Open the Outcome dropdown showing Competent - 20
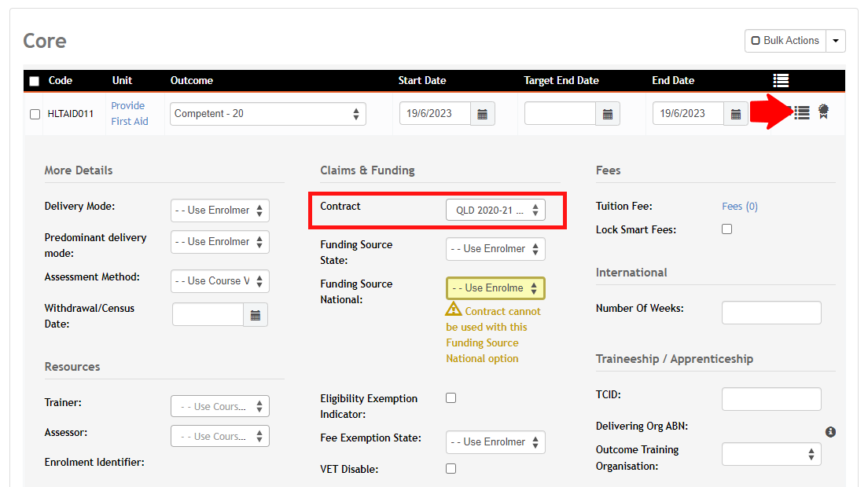Image resolution: width=868 pixels, height=487 pixels. [x=268, y=114]
